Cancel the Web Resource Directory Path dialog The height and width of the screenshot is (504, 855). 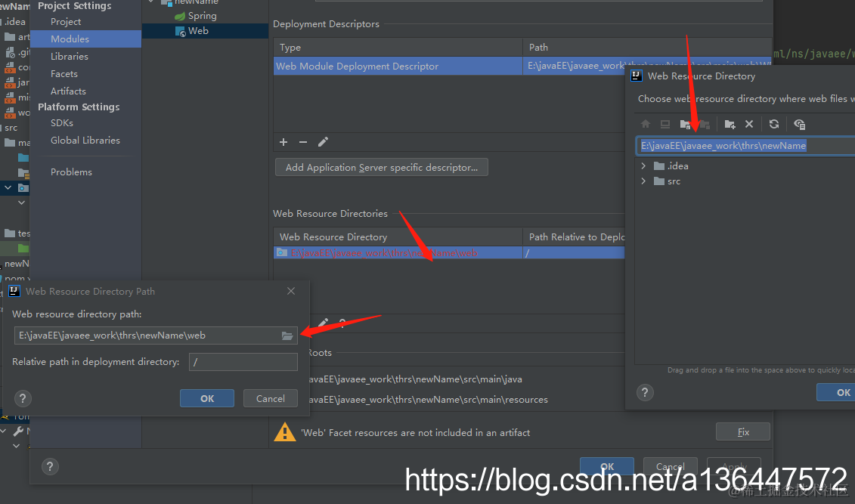pyautogui.click(x=271, y=398)
